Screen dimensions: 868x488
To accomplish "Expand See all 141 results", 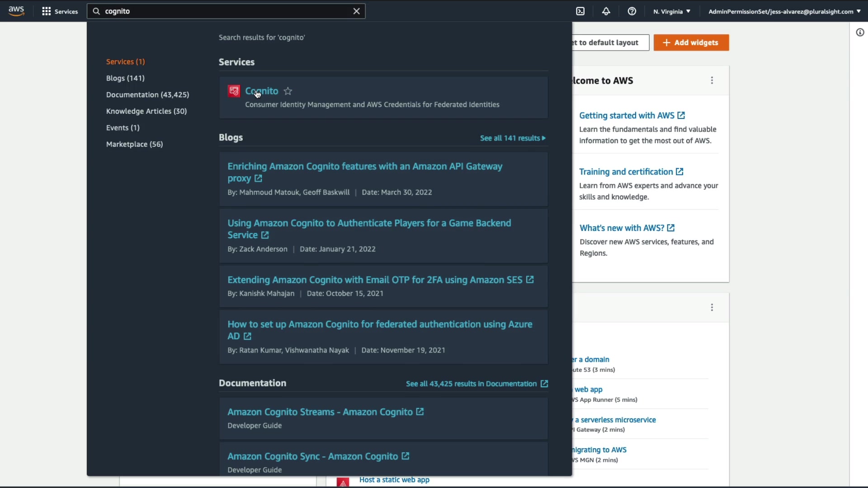I will pyautogui.click(x=513, y=138).
